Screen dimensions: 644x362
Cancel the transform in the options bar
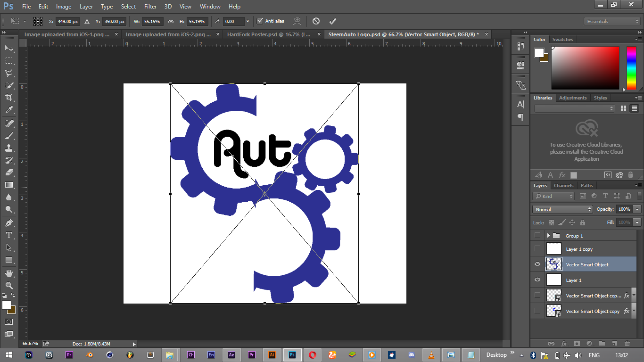[316, 21]
